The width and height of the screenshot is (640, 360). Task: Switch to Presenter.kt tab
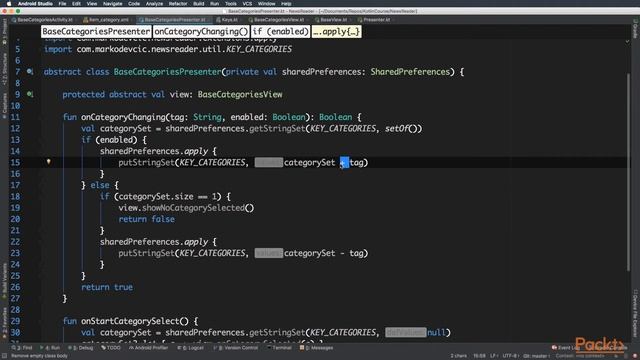click(376, 20)
